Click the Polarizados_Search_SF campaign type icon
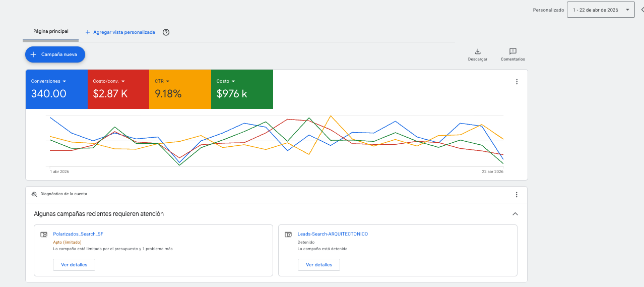The width and height of the screenshot is (644, 287). click(44, 235)
